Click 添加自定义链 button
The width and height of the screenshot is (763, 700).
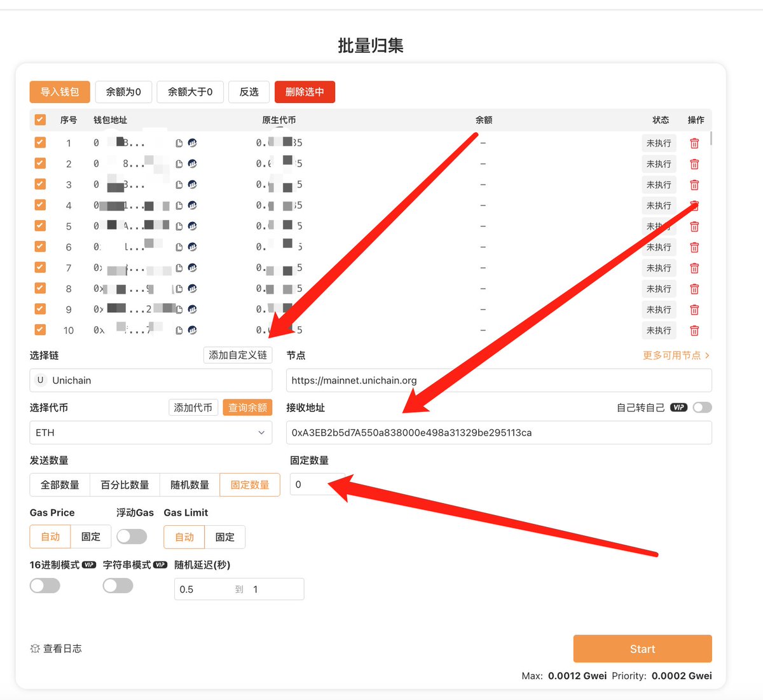click(x=238, y=355)
